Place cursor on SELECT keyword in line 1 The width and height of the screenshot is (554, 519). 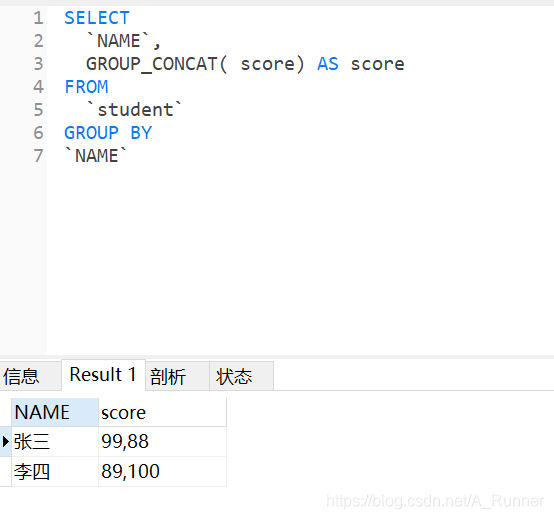click(x=97, y=18)
